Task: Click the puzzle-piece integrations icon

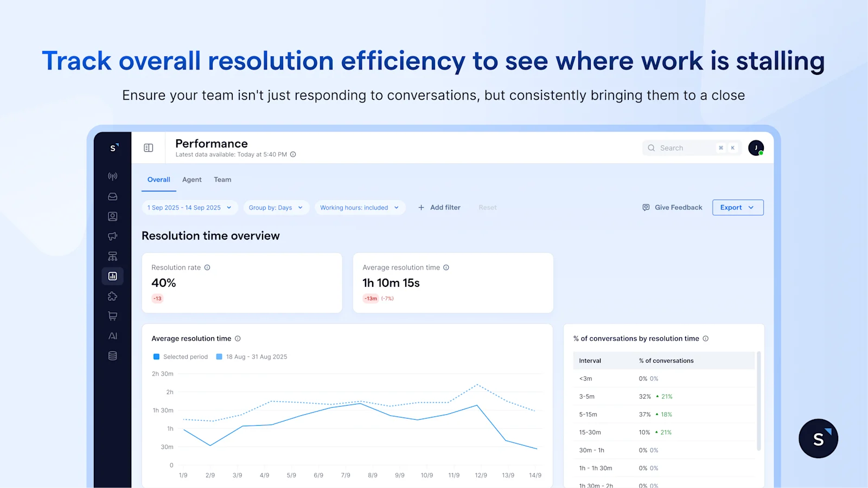Action: [x=112, y=296]
